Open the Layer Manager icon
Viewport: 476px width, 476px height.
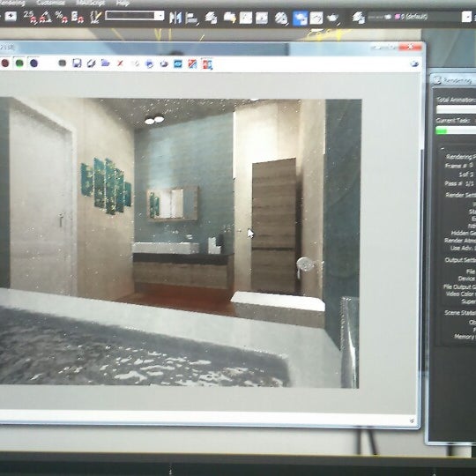(x=211, y=18)
